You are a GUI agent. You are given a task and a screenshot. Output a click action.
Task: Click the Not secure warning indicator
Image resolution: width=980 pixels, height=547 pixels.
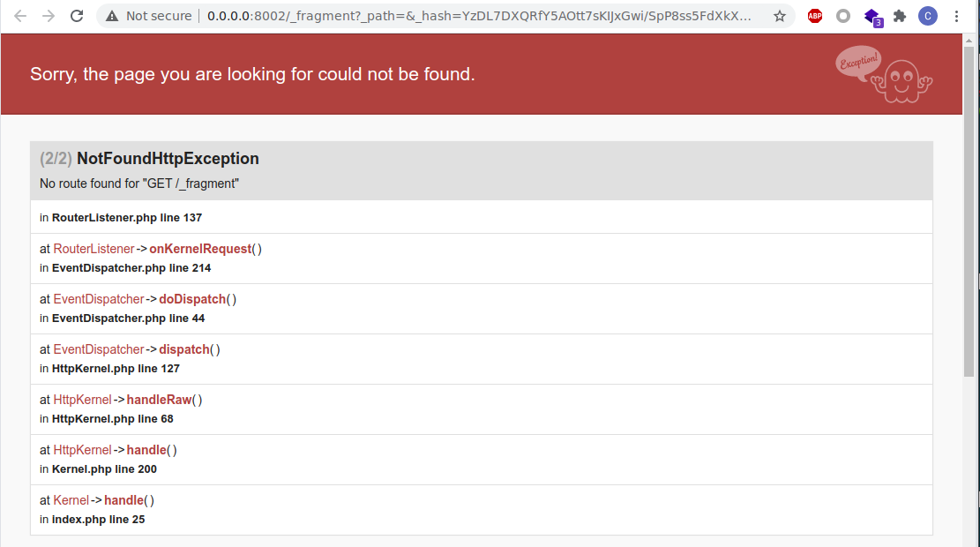pos(148,16)
